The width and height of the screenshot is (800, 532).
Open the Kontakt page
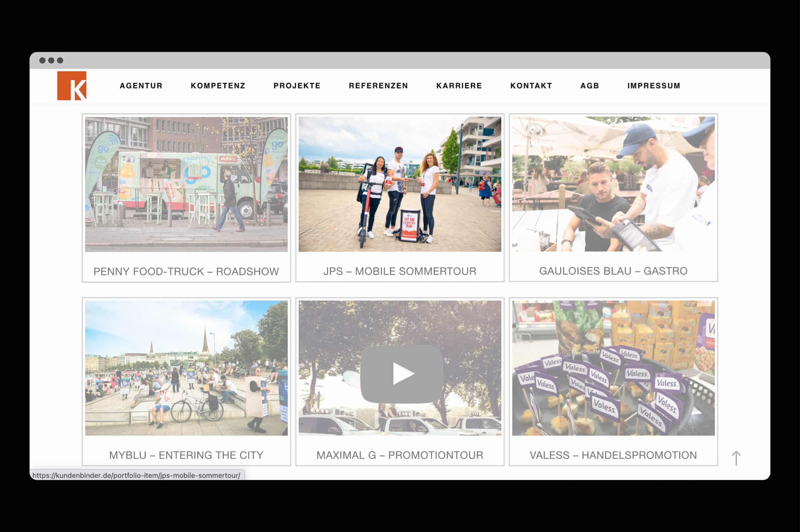click(x=531, y=86)
